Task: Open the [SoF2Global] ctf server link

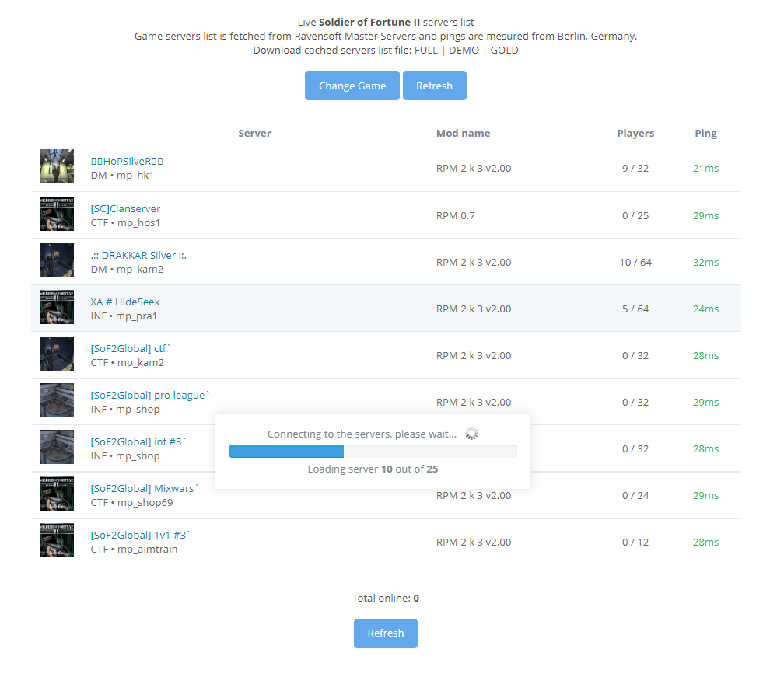Action: [131, 348]
